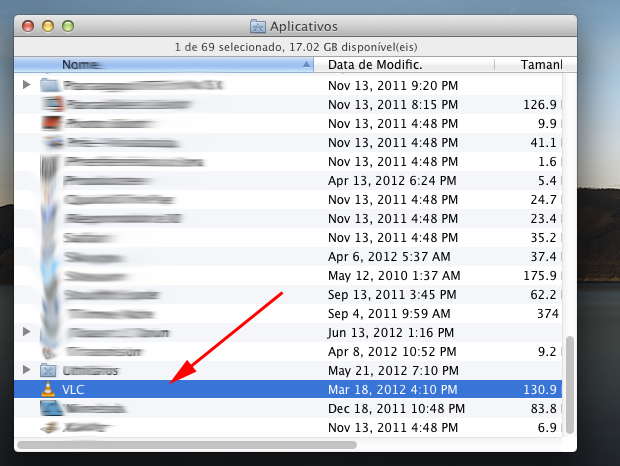This screenshot has width=620, height=466.
Task: Click the app icon for the 41.1 size row
Action: click(53, 142)
